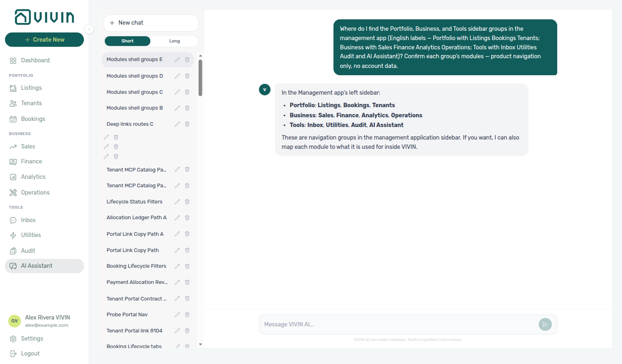The width and height of the screenshot is (622, 364).
Task: Open chat Modules shell groups E
Action: [134, 59]
